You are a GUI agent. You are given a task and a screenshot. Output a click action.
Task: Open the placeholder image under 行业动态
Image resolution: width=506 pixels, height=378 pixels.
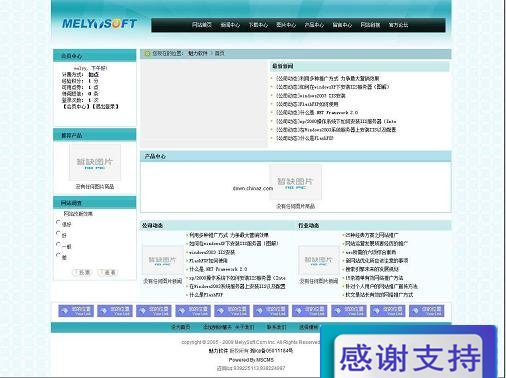click(x=319, y=261)
